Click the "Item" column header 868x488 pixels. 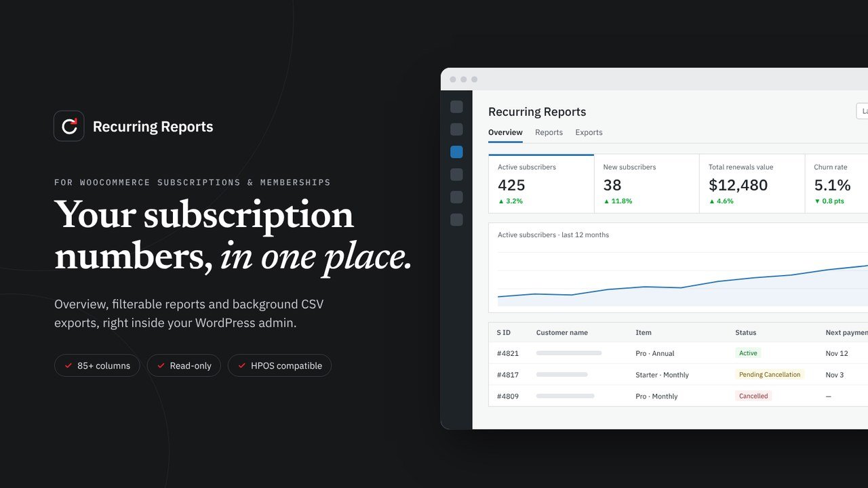pyautogui.click(x=644, y=333)
